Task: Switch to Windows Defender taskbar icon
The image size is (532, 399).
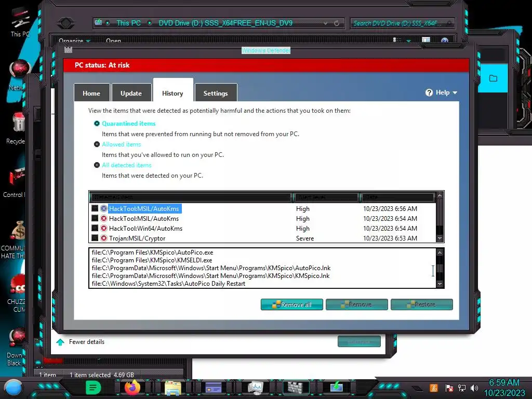Action: coord(296,388)
